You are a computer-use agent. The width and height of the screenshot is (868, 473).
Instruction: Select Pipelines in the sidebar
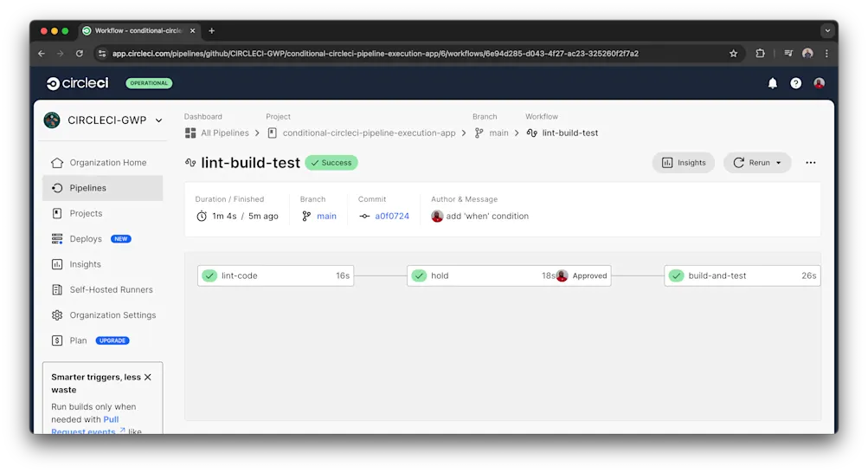pos(103,188)
